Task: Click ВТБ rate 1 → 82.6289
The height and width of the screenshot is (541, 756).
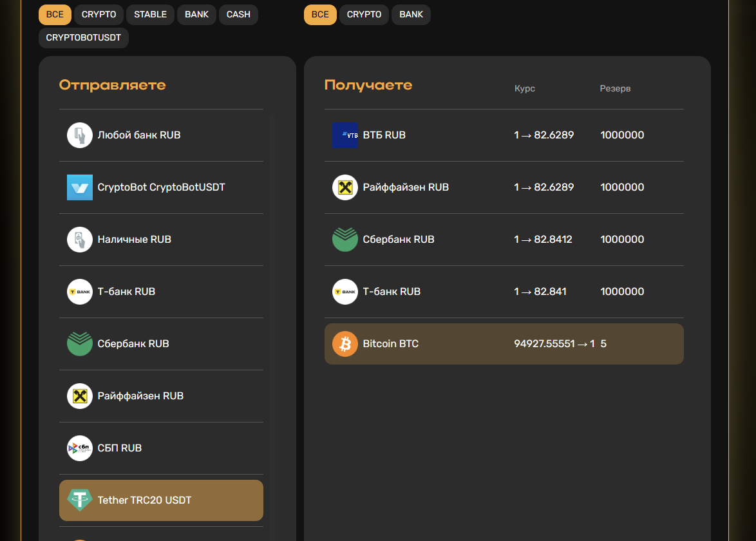Action: tap(544, 135)
